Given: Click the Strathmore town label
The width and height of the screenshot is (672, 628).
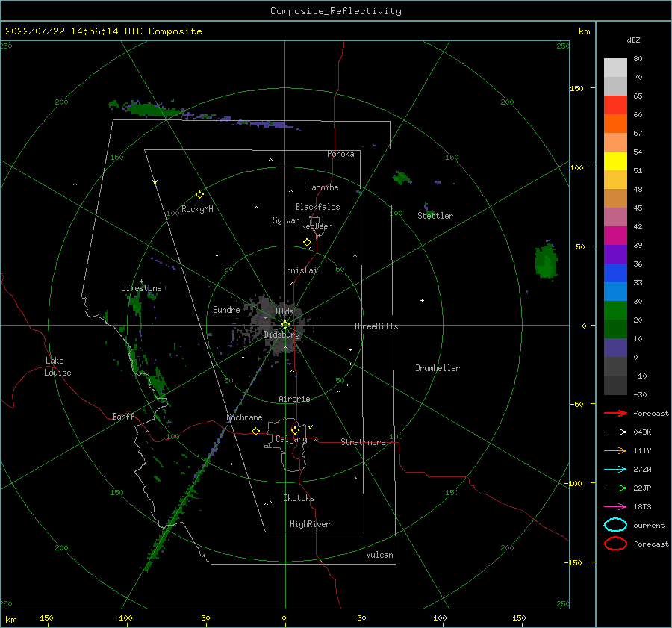Looking at the screenshot, I should coord(363,442).
